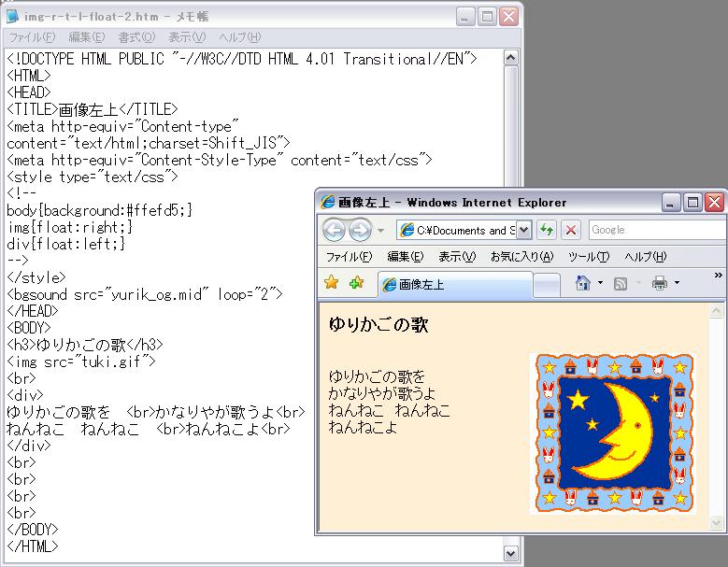Click the moon image in the web page
Image resolution: width=728 pixels, height=567 pixels.
pos(613,433)
